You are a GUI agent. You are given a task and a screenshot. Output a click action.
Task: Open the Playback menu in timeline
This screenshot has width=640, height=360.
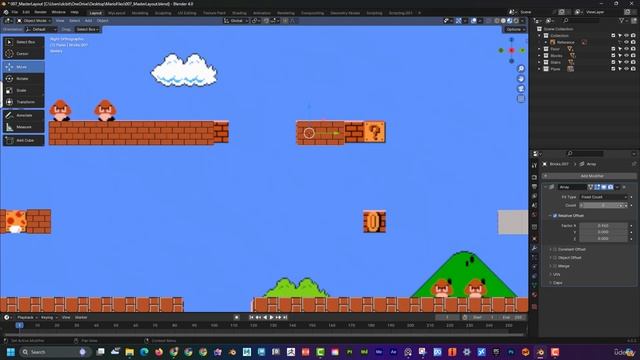click(27, 317)
